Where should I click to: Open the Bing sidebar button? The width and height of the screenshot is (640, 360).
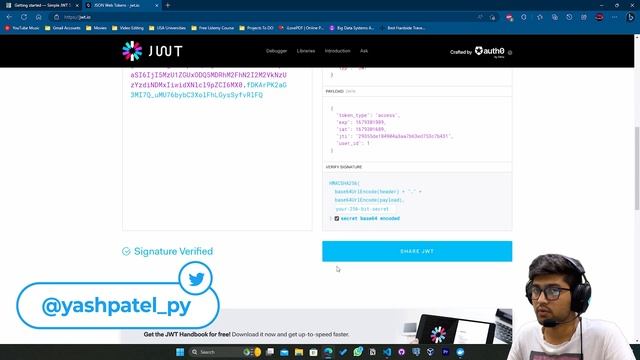tap(631, 17)
